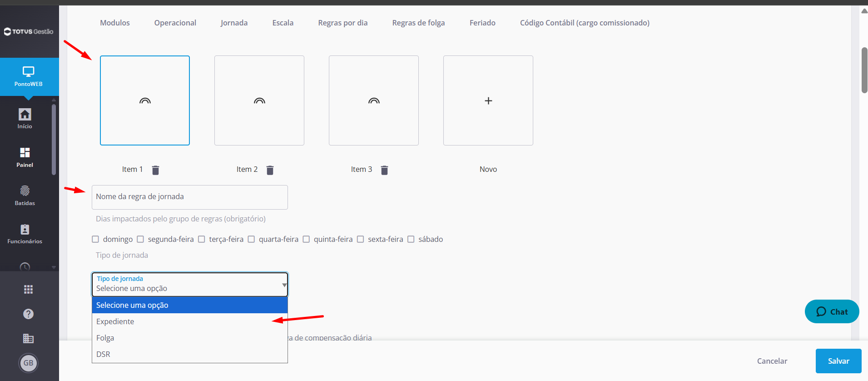The height and width of the screenshot is (381, 868).
Task: Click the scrollbar up arrow
Action: (x=864, y=11)
